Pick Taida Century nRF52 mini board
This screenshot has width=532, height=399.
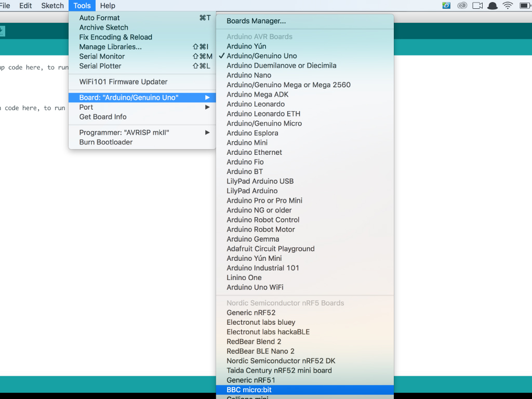click(304, 370)
